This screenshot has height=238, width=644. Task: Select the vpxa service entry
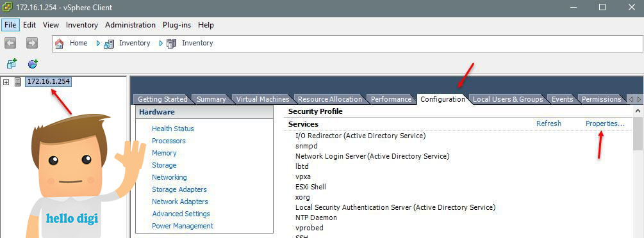302,177
